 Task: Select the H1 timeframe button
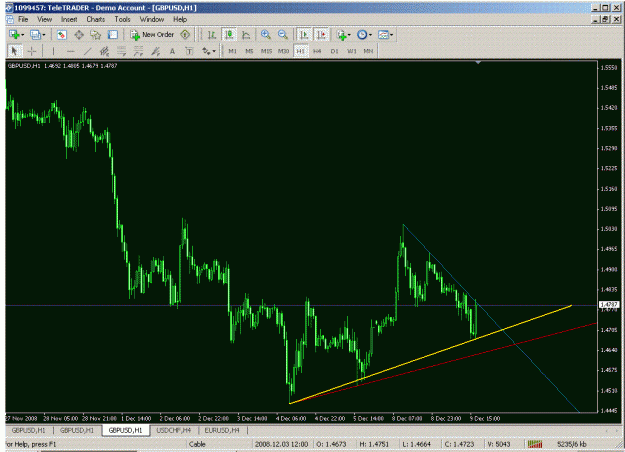point(301,51)
